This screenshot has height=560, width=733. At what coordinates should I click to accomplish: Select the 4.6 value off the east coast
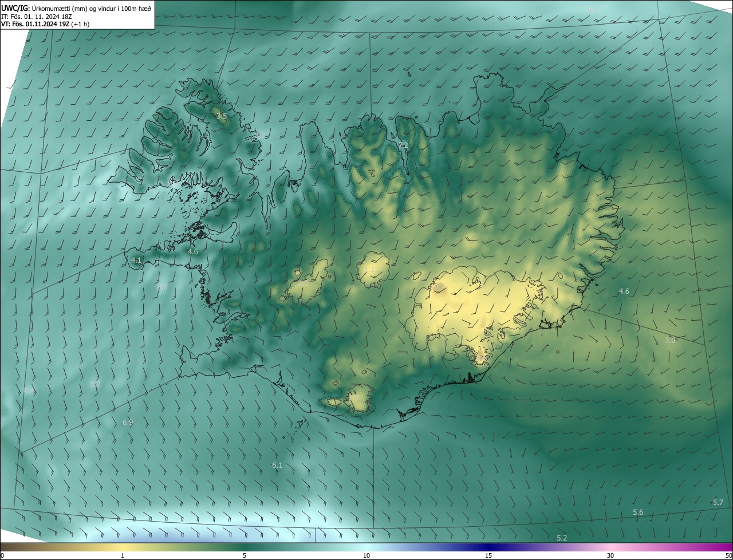[624, 291]
